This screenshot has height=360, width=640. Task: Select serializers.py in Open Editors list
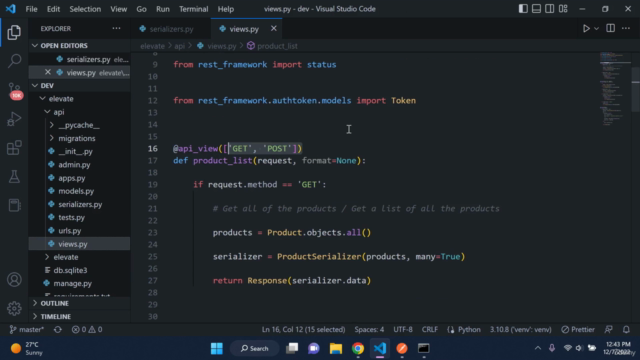coord(80,59)
